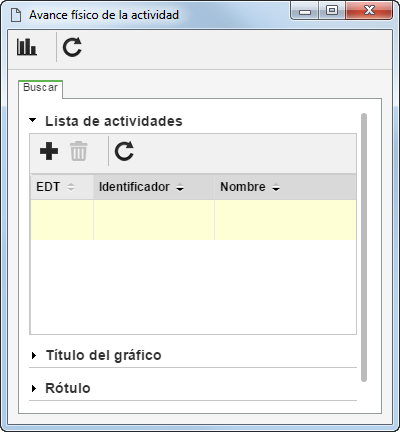Collapse the Lista de actividades section
400x432 pixels.
pos(33,120)
